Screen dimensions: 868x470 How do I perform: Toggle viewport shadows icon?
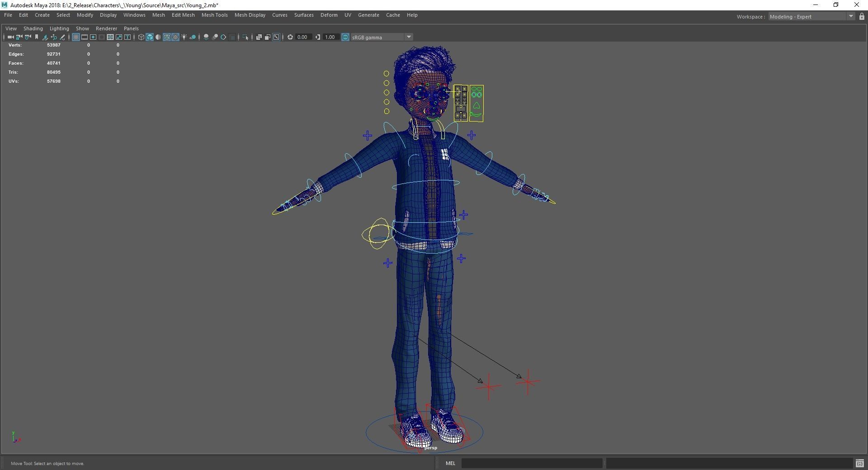pyautogui.click(x=193, y=37)
